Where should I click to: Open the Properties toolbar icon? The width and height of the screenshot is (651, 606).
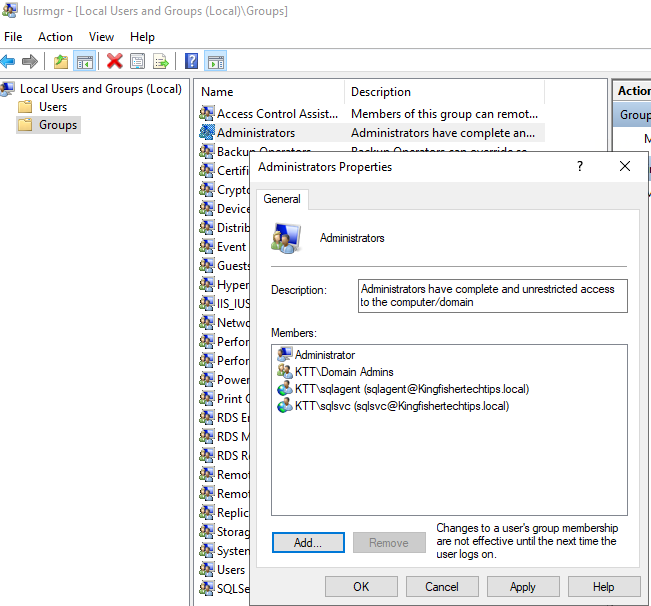(x=137, y=61)
